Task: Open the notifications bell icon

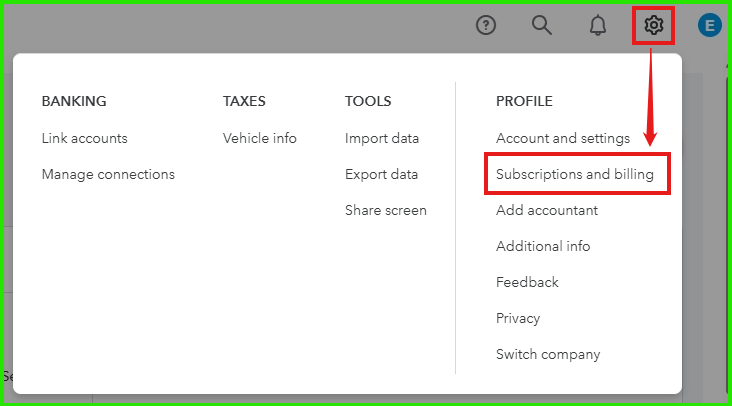Action: (598, 25)
